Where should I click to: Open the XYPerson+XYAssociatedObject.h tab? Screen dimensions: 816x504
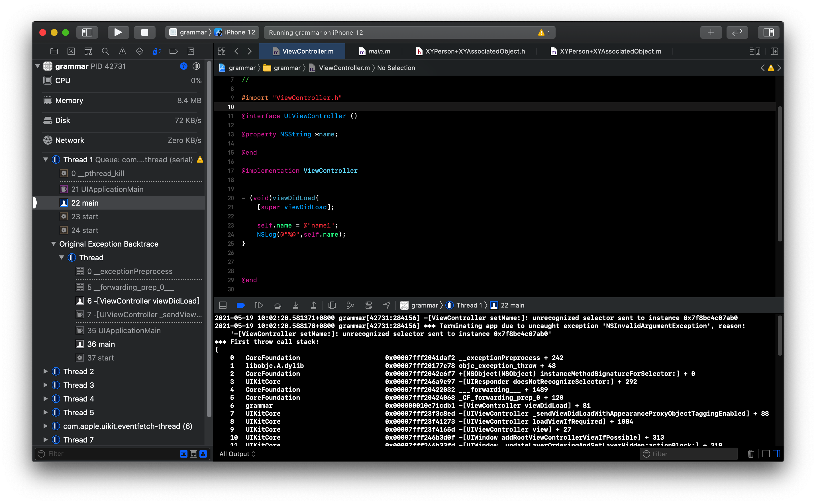coord(470,51)
